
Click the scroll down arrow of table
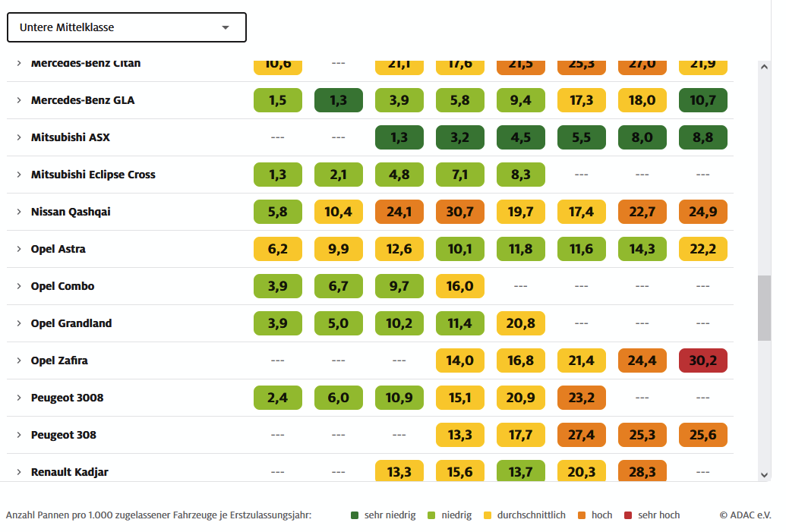(764, 475)
